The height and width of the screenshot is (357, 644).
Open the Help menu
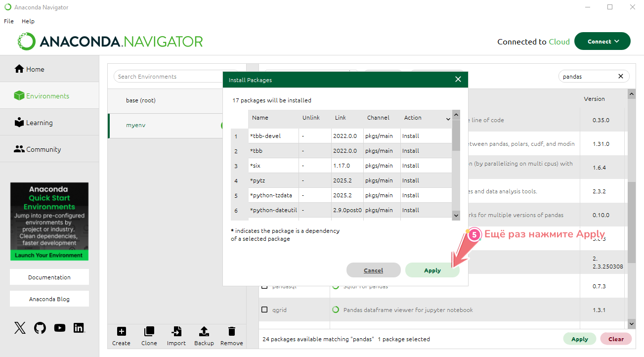(28, 21)
